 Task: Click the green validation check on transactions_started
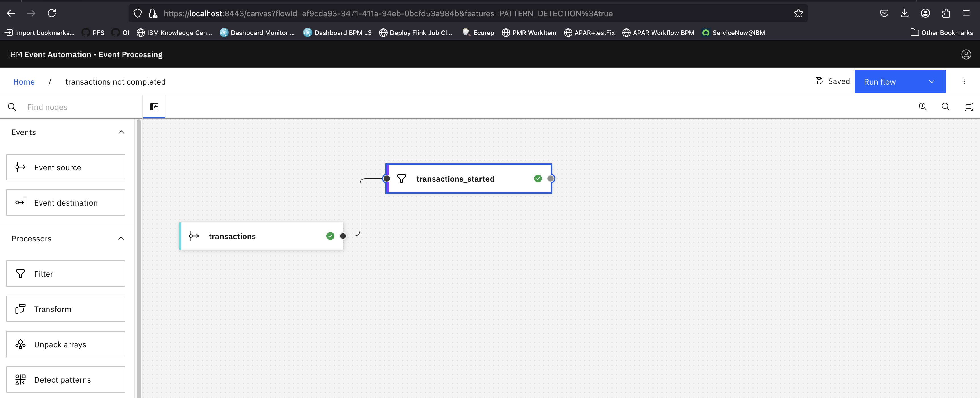pyautogui.click(x=537, y=179)
